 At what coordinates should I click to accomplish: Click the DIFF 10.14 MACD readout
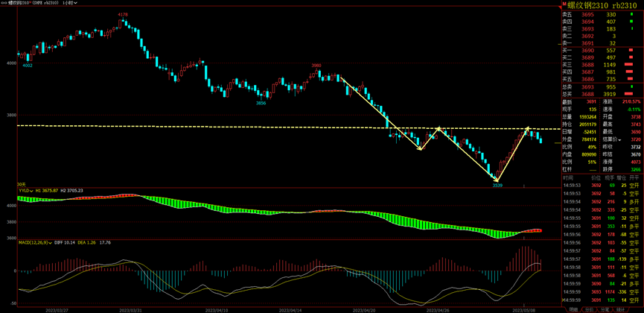pos(63,243)
